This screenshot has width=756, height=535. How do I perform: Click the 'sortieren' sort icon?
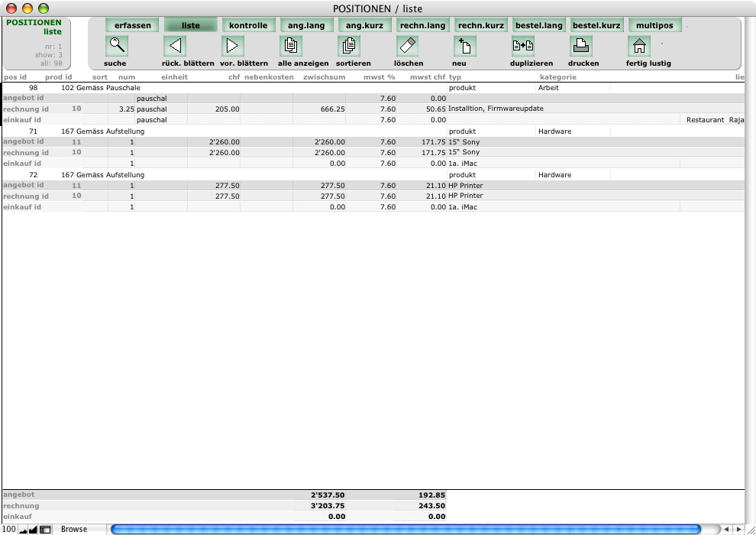pos(349,46)
